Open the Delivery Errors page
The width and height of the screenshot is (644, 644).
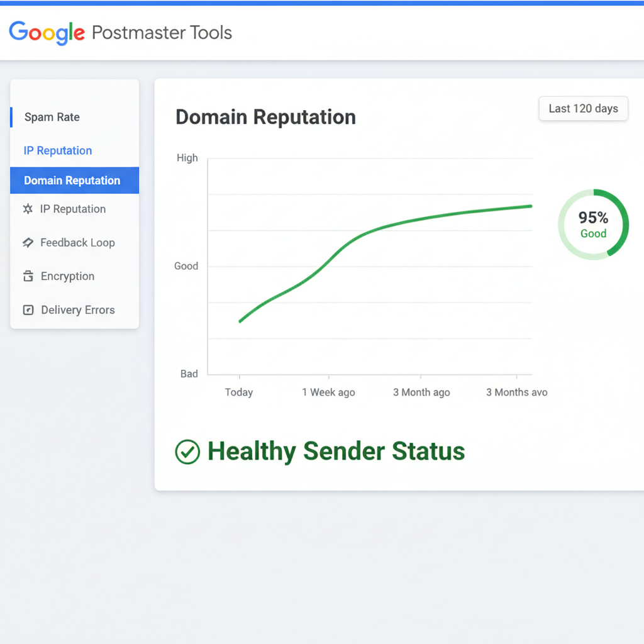pyautogui.click(x=77, y=309)
